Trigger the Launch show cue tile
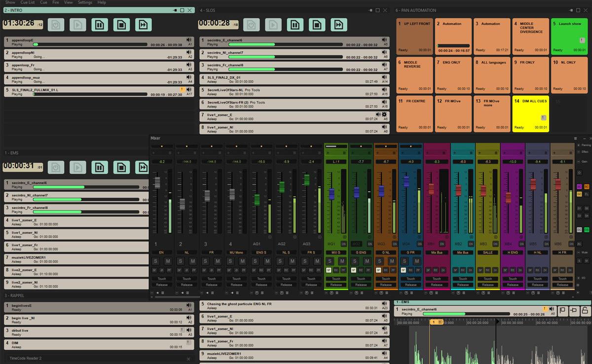Screen dimensions: 592x364 (x=569, y=36)
